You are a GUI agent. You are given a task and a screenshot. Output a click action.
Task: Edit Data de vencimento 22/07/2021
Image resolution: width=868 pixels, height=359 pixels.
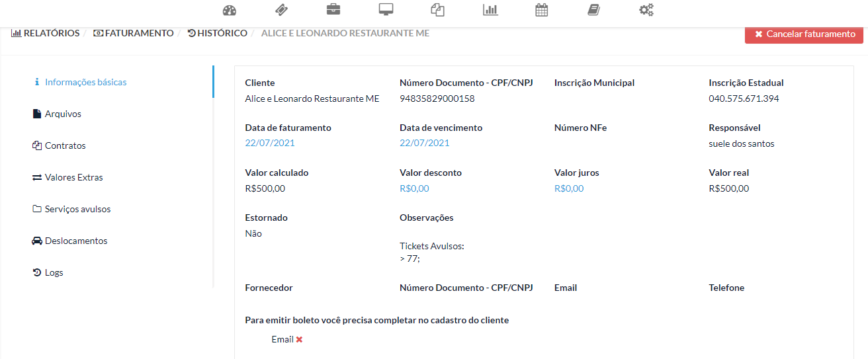(x=425, y=143)
